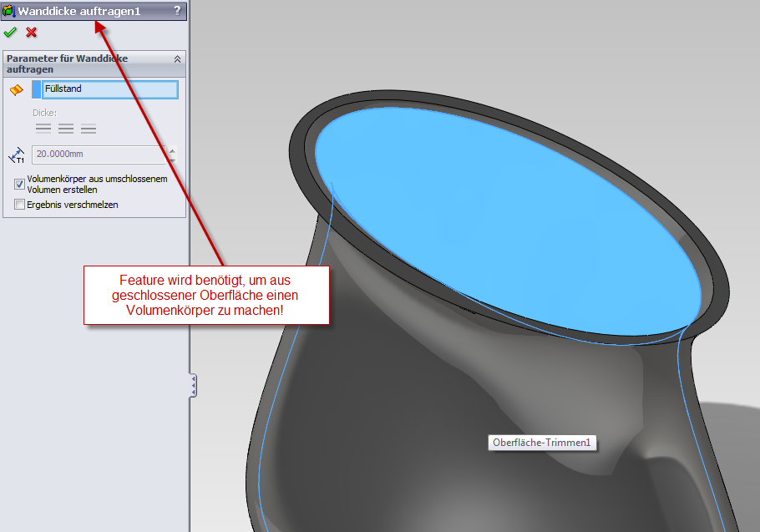Increase thickness with the up spinner arrow
760x532 pixels.
point(172,150)
